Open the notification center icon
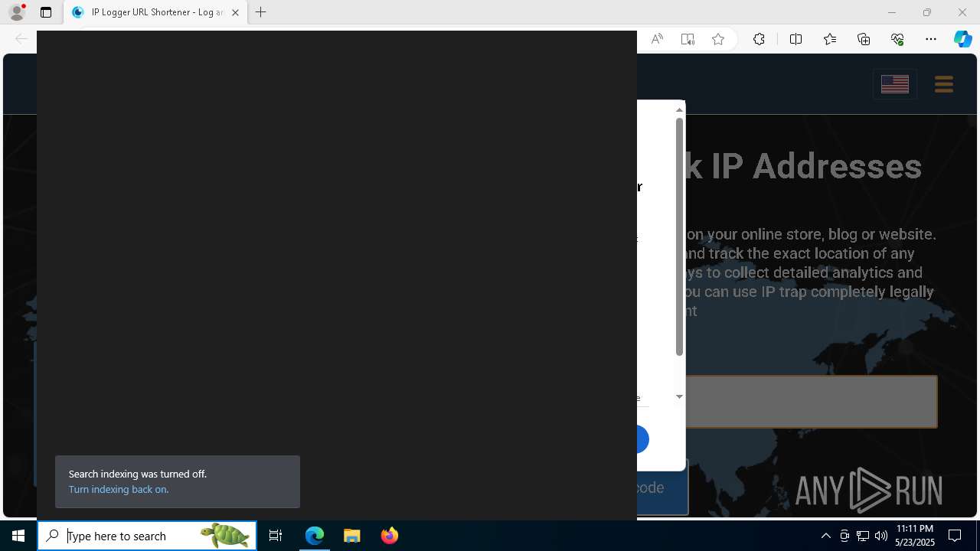980x551 pixels. pos(955,536)
